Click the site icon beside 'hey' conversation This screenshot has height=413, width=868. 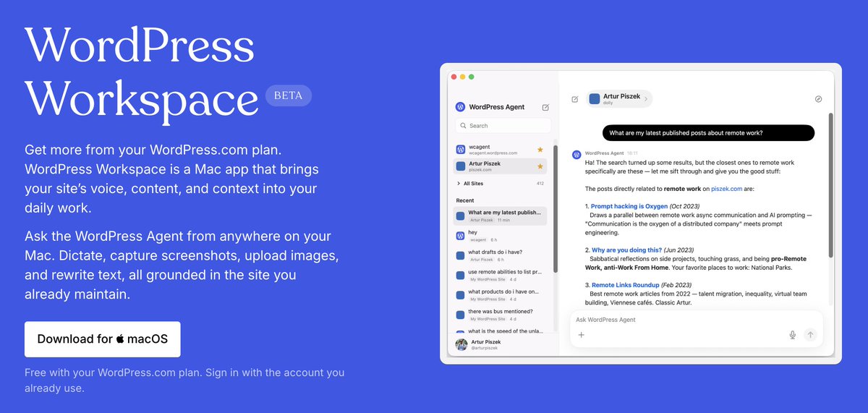click(460, 236)
